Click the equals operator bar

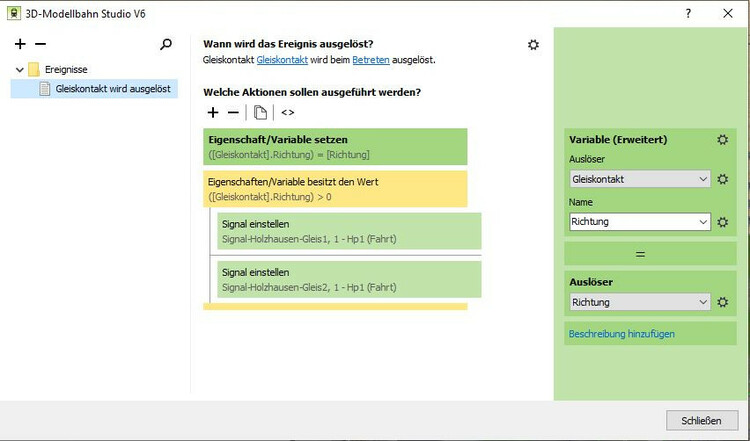(x=650, y=254)
